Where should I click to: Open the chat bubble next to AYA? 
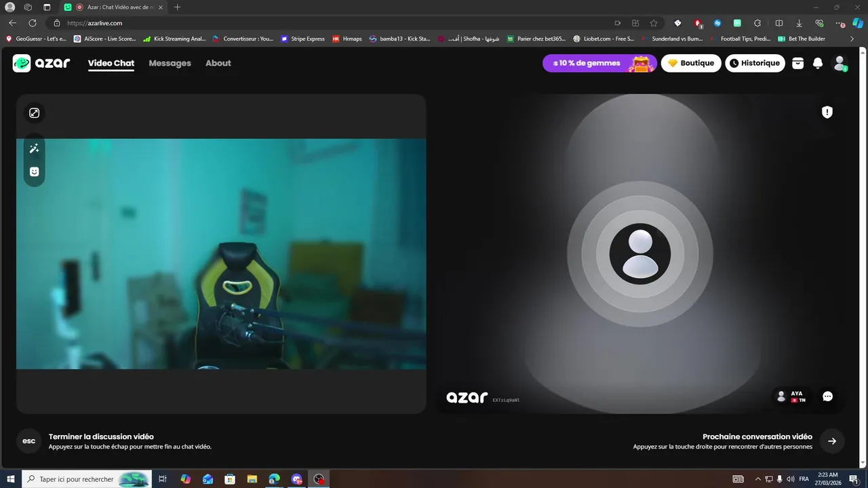pyautogui.click(x=827, y=396)
